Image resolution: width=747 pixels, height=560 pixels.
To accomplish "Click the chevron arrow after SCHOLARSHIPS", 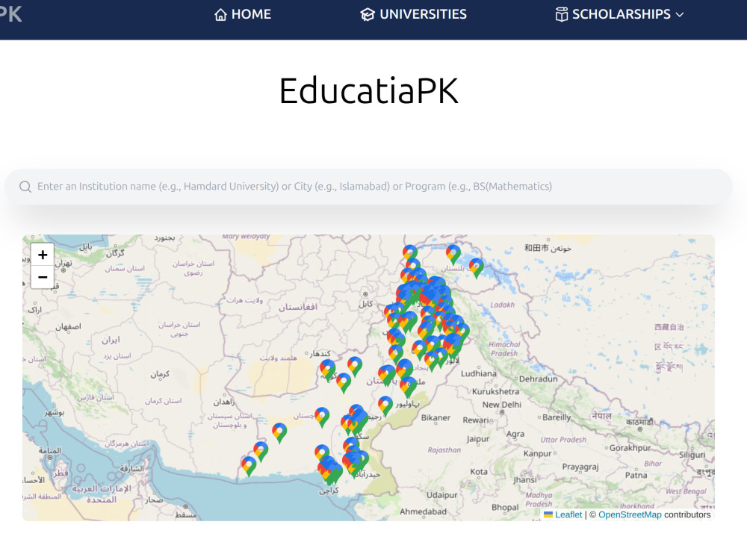I will pyautogui.click(x=680, y=15).
